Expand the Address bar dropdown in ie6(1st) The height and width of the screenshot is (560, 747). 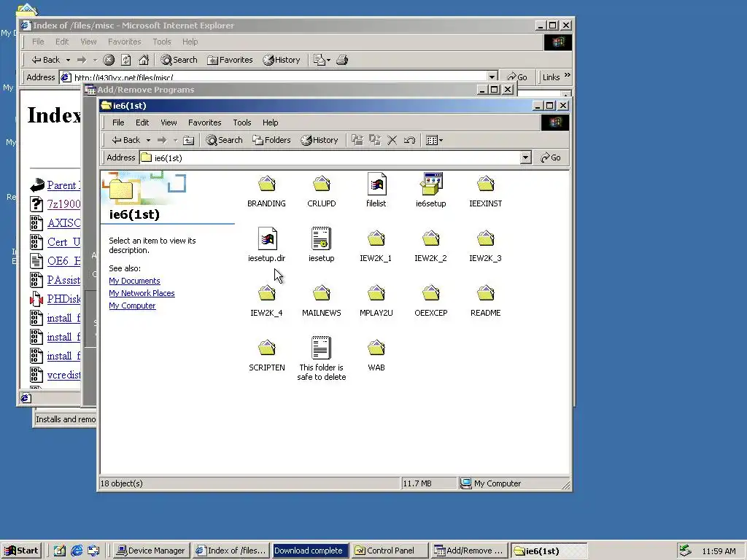[x=525, y=157]
